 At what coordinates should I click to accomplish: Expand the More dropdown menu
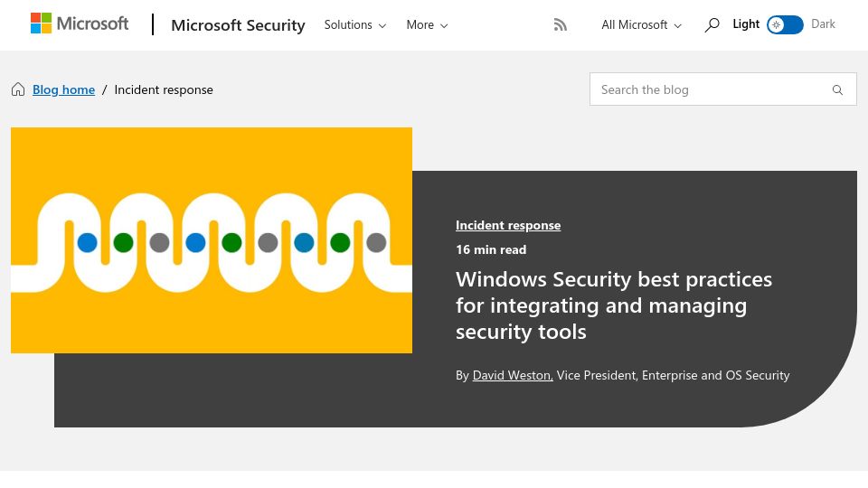[x=427, y=25]
